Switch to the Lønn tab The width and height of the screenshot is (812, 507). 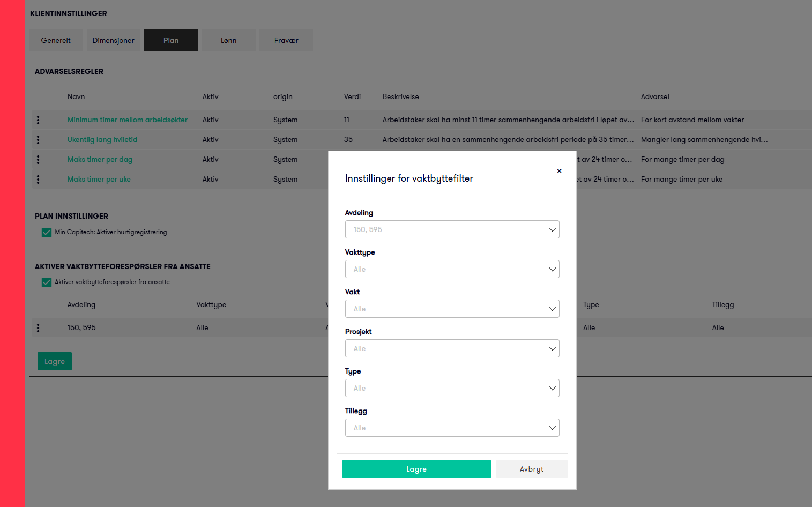click(228, 41)
